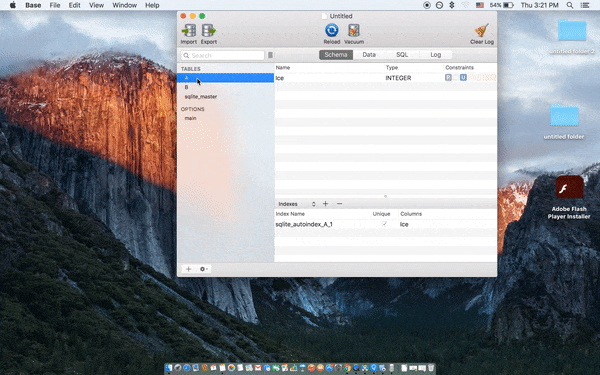Select the untitled folder desktop icon

[564, 116]
